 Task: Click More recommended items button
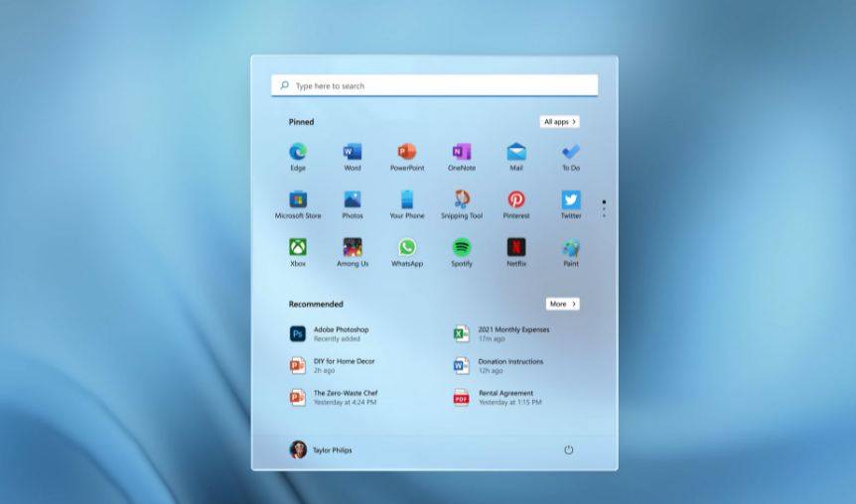(x=562, y=304)
